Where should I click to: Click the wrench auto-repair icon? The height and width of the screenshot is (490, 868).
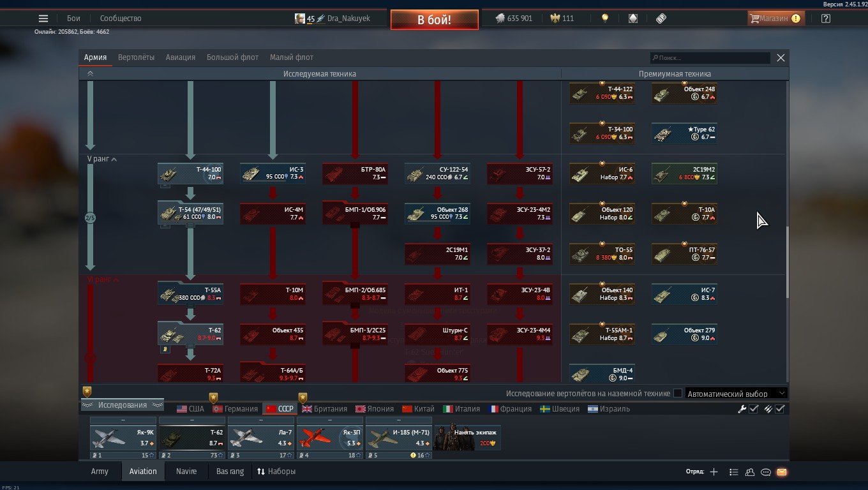click(x=742, y=409)
